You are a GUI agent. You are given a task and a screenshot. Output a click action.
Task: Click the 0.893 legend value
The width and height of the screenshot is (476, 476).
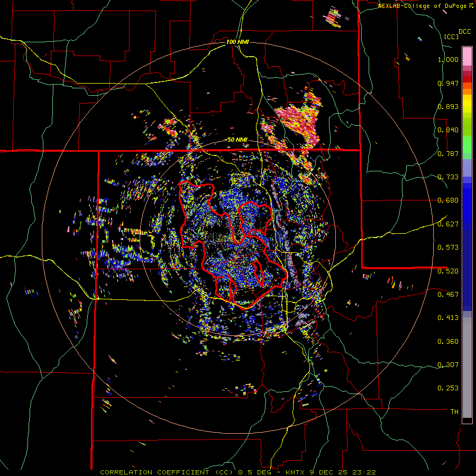pyautogui.click(x=448, y=106)
